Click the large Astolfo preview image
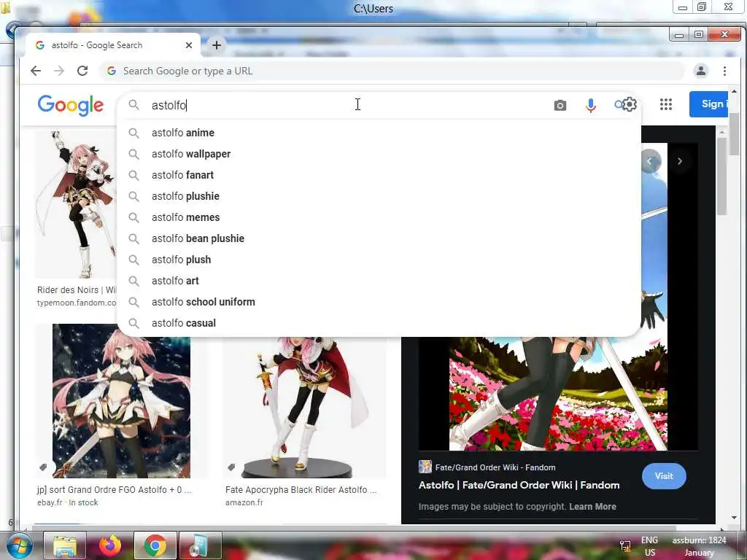 coord(558,393)
